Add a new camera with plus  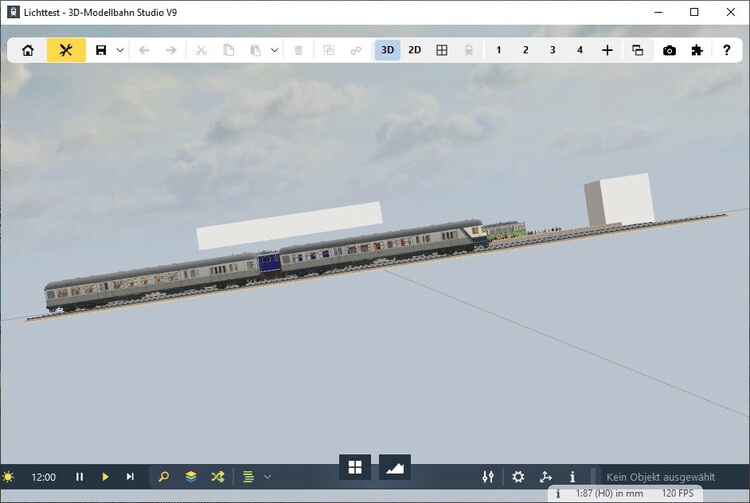point(607,50)
